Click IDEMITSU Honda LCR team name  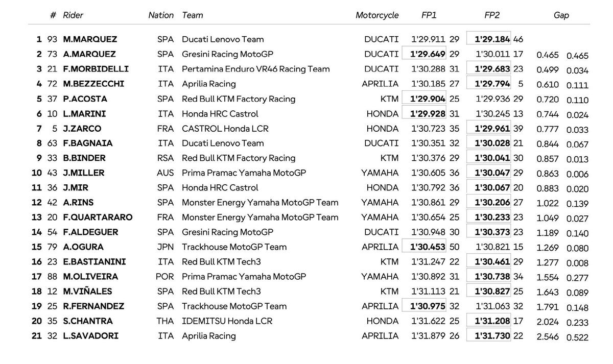pyautogui.click(x=227, y=321)
